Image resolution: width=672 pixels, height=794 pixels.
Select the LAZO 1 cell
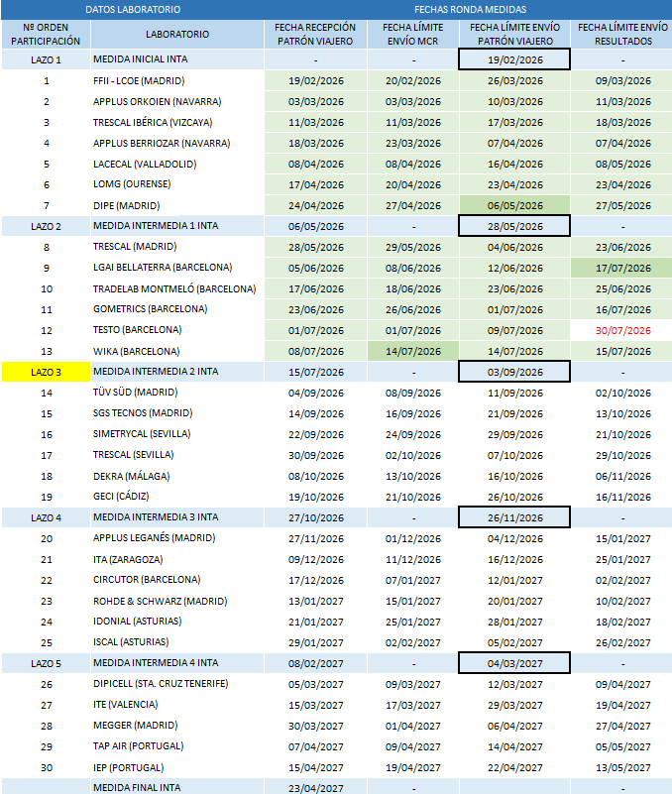[46, 59]
